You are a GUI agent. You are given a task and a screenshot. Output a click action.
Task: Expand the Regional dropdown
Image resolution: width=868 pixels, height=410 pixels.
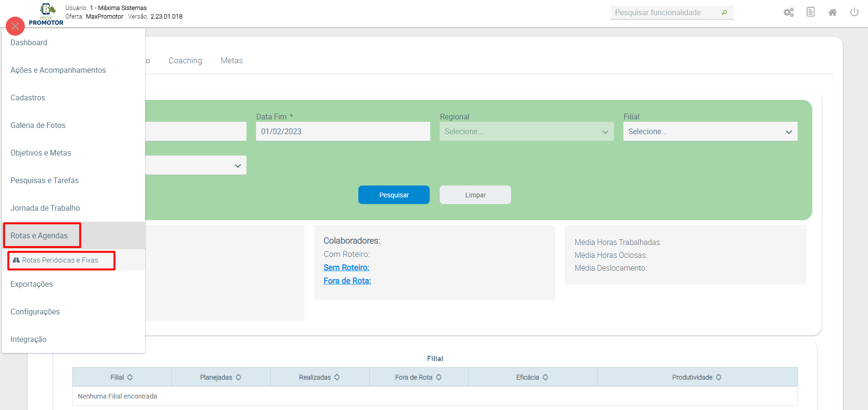[526, 131]
